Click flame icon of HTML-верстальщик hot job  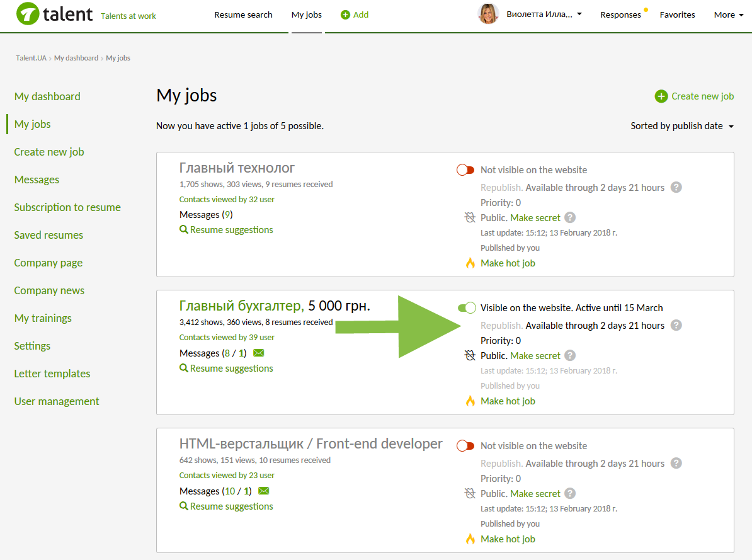coord(470,539)
